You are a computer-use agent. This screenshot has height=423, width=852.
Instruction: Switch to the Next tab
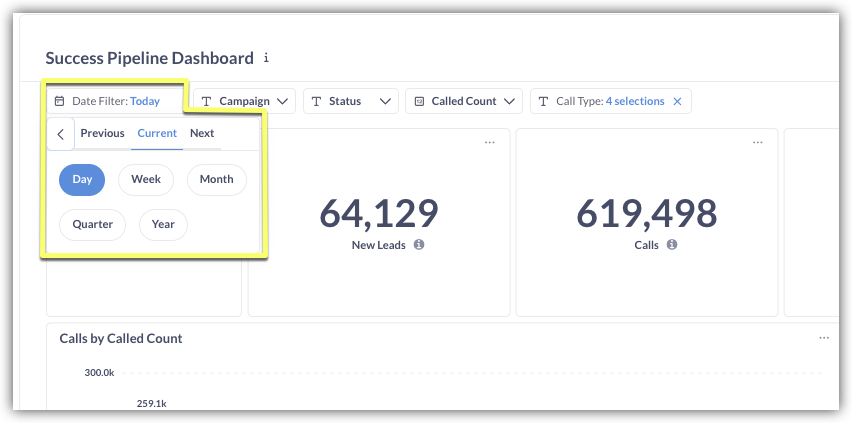tap(202, 133)
